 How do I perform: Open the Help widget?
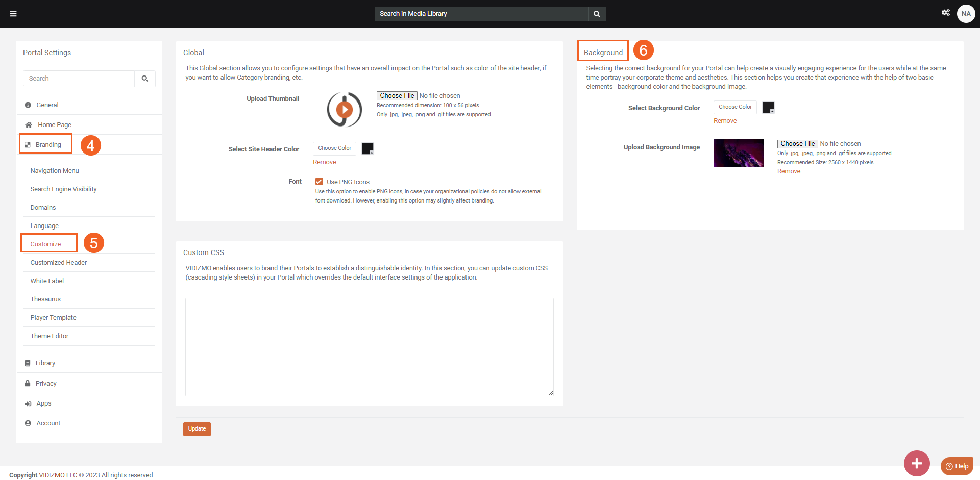[x=957, y=466]
